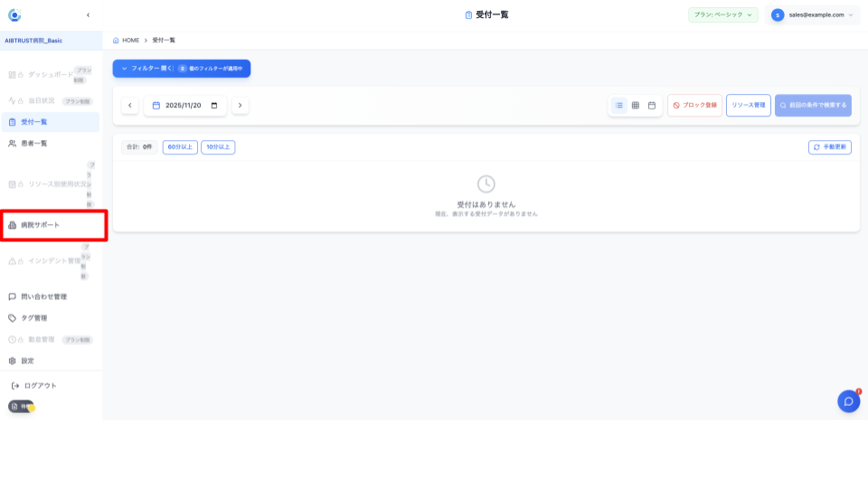Screen dimensions: 868x488
Task: Toggle the 60分以上 filter chip
Action: pos(180,146)
